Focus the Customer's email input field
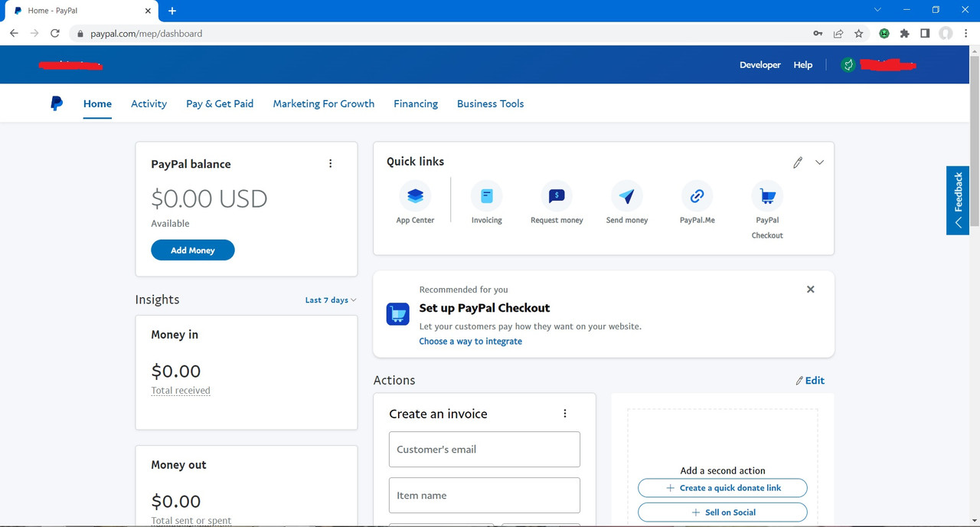Image resolution: width=980 pixels, height=527 pixels. pyautogui.click(x=485, y=450)
